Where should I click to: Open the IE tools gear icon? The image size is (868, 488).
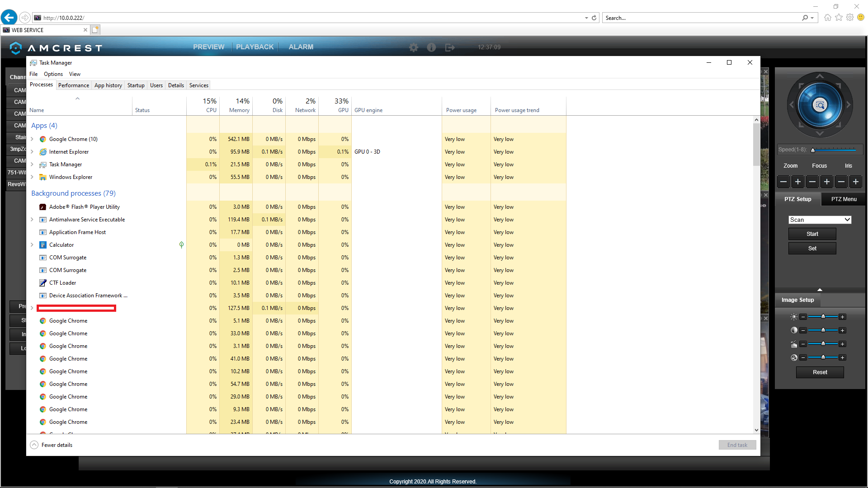(850, 18)
